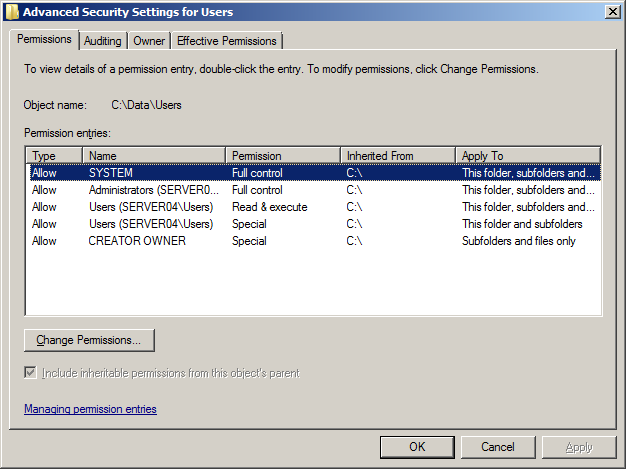Sort by Inherited From column header
The height and width of the screenshot is (469, 626).
tap(397, 156)
